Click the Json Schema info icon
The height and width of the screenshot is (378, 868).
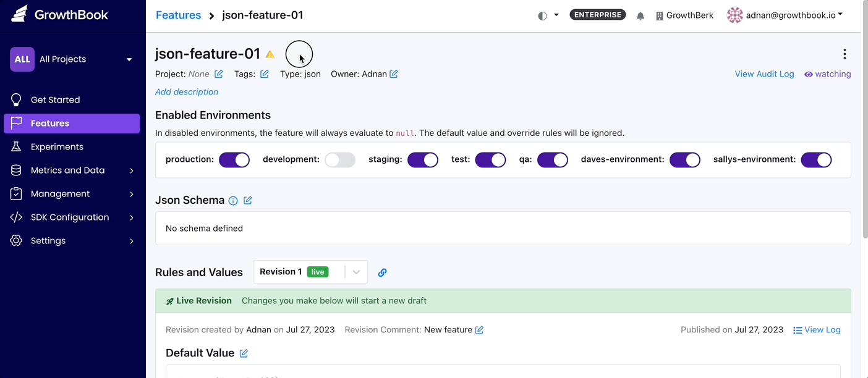pyautogui.click(x=233, y=201)
